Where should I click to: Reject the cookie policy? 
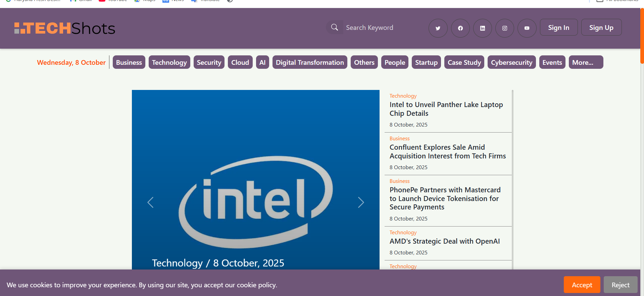click(x=621, y=285)
